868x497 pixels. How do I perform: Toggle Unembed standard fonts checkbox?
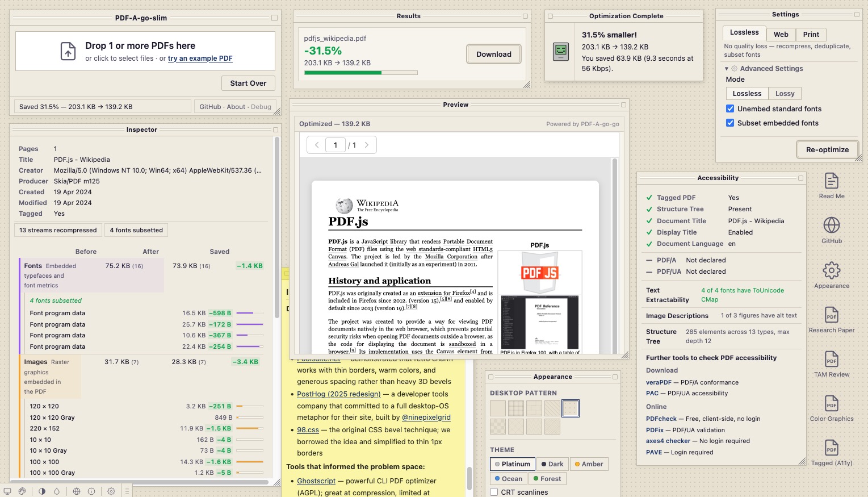click(730, 108)
